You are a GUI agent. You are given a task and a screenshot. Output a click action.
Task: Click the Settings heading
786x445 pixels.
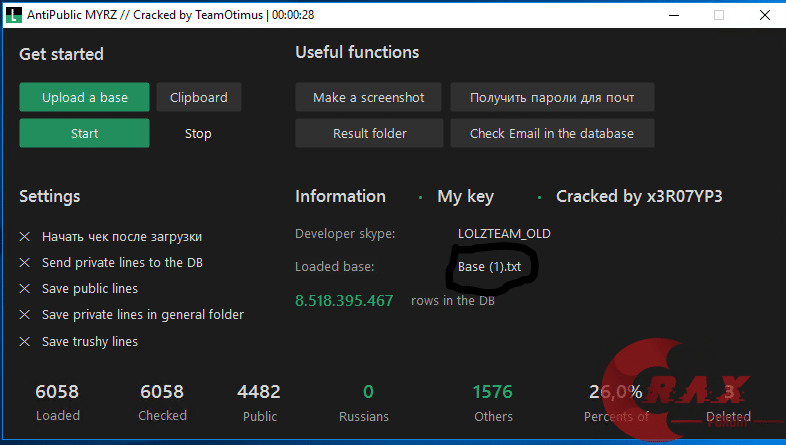[x=50, y=196]
